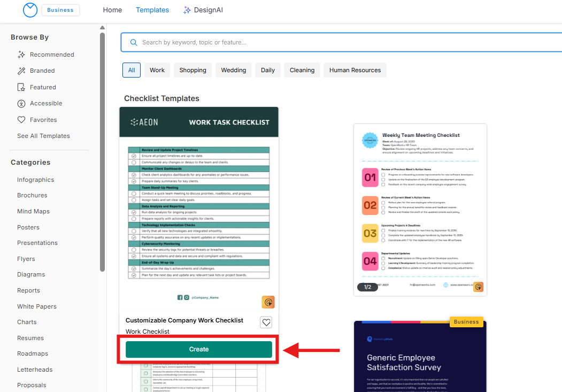Switch to the Templates tab
562x392 pixels.
tap(152, 10)
